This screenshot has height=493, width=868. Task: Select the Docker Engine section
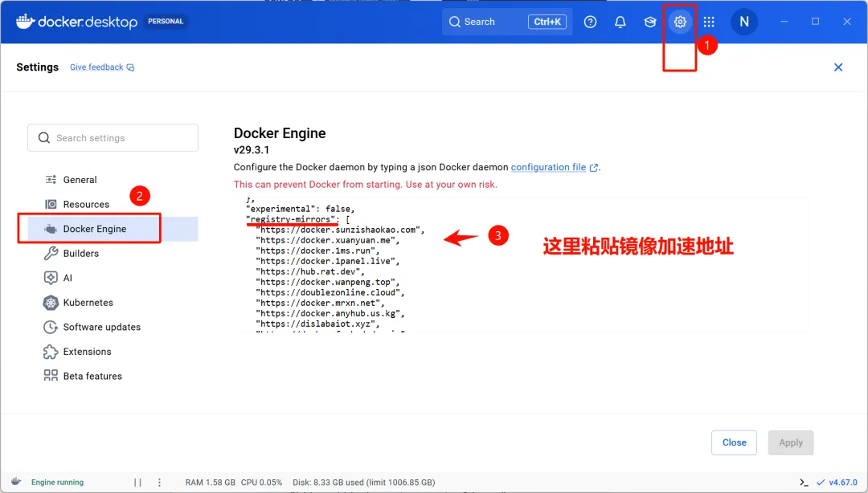(113, 229)
